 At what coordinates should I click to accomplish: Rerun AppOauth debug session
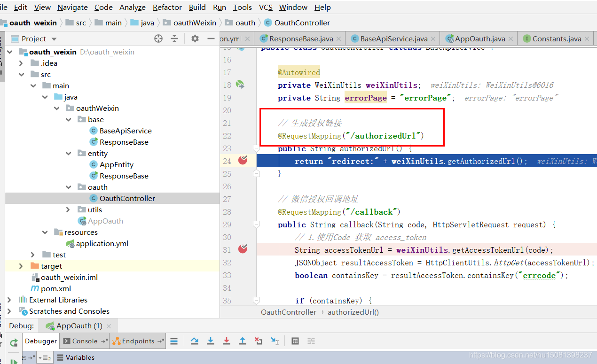14,343
